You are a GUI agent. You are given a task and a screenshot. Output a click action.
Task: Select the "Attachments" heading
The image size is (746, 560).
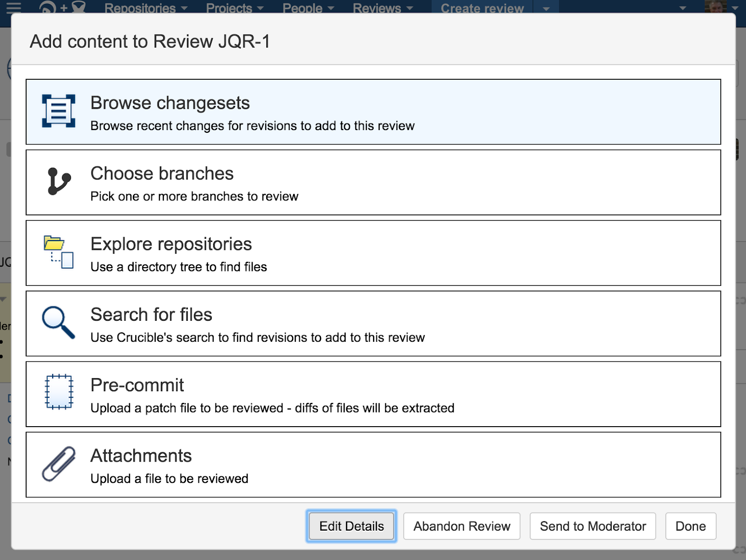pyautogui.click(x=141, y=456)
